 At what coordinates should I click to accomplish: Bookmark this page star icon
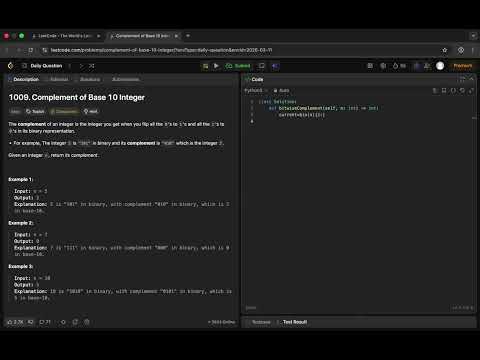444,50
